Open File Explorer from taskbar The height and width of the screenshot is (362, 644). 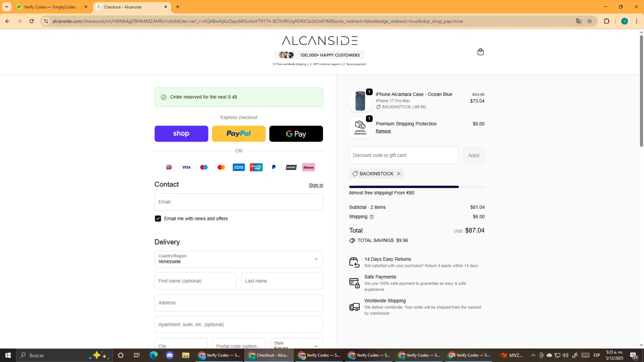click(185, 356)
